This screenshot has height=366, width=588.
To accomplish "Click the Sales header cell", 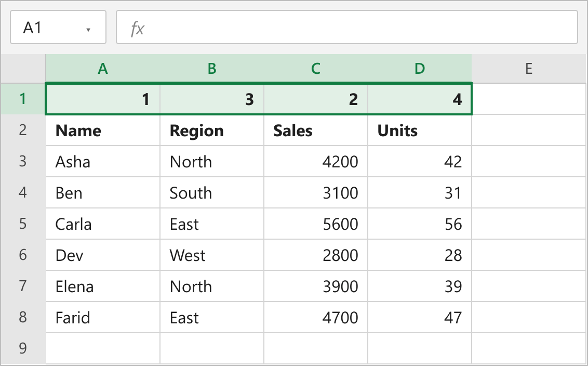I will pyautogui.click(x=316, y=130).
